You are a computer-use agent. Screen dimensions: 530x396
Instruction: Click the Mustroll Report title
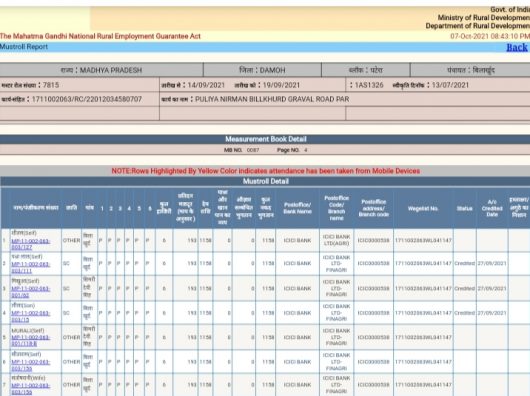click(24, 47)
